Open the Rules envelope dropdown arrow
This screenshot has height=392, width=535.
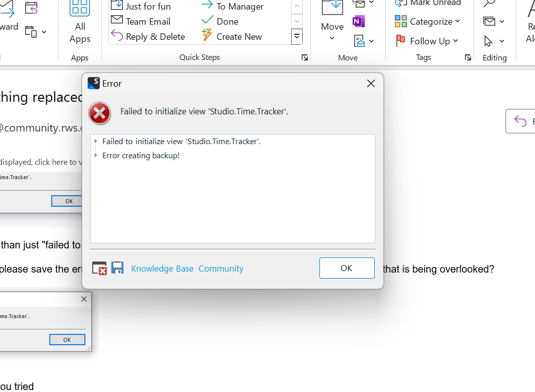[x=372, y=3]
